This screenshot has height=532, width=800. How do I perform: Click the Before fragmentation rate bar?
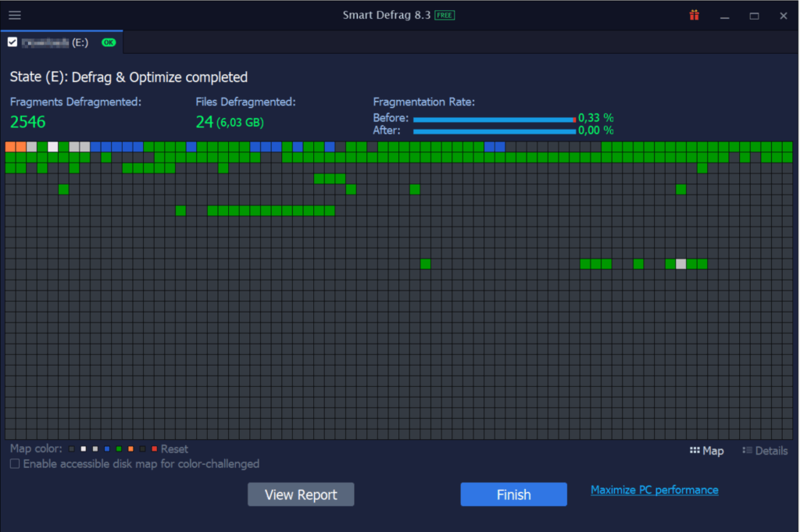click(495, 120)
